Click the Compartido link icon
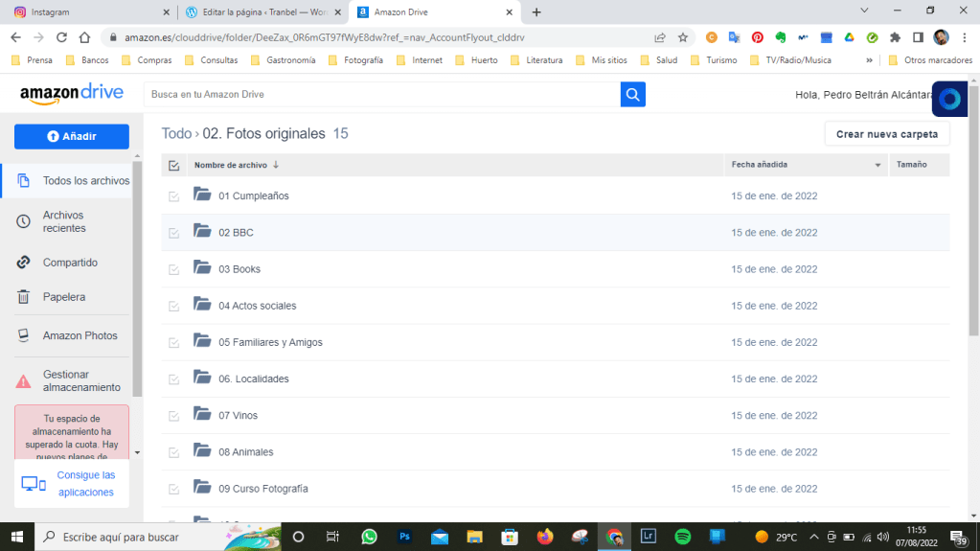Image resolution: width=980 pixels, height=551 pixels. pos(23,263)
